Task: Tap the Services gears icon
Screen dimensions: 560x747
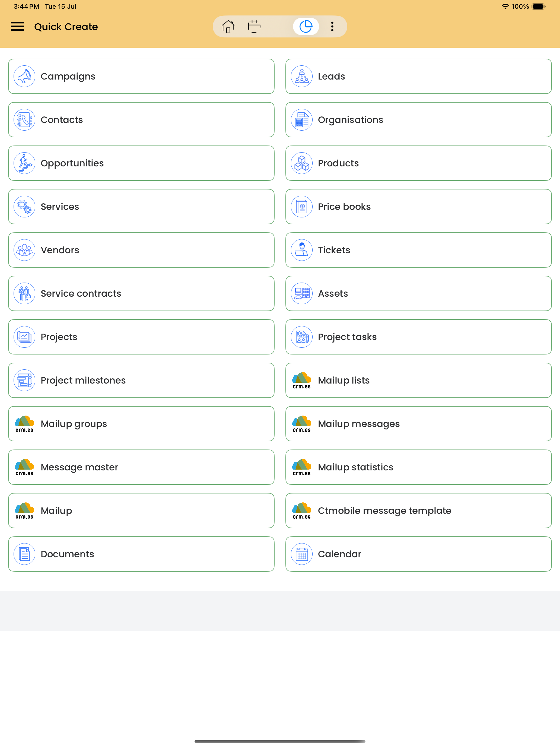Action: (24, 207)
